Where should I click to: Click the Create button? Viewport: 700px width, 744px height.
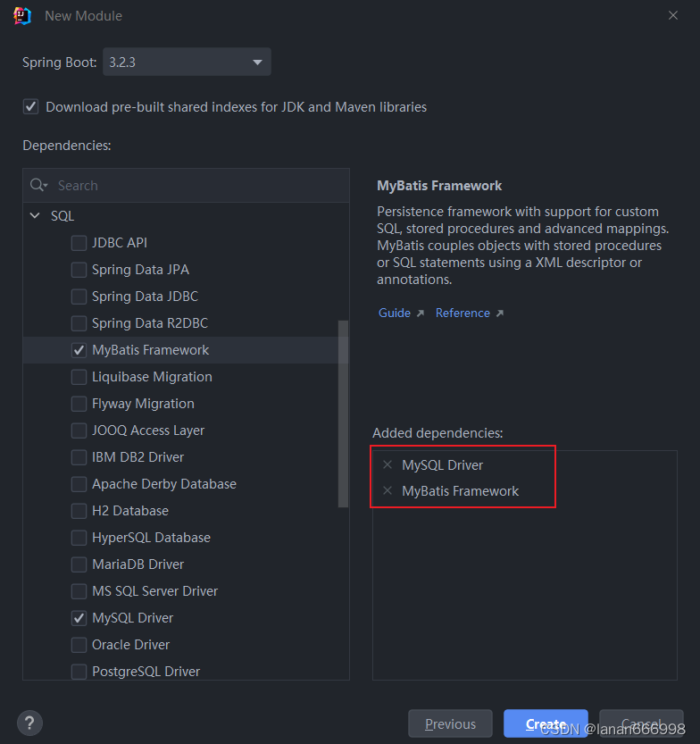click(546, 723)
